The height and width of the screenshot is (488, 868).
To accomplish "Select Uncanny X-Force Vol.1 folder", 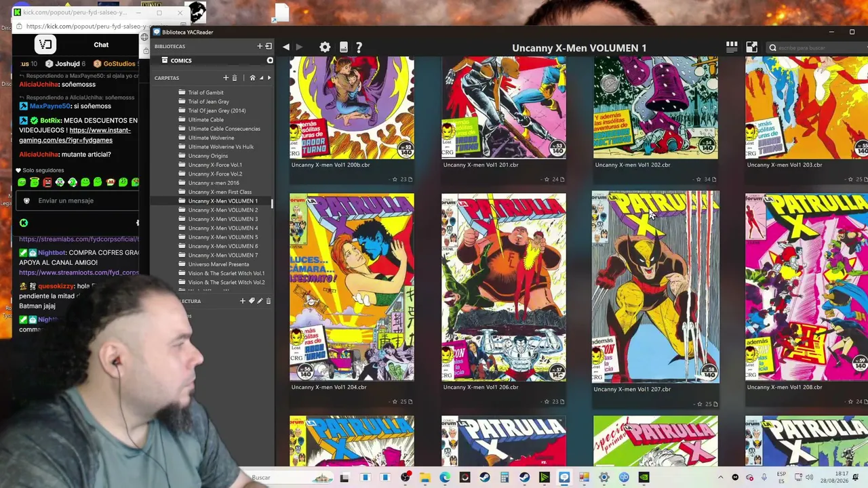I will click(x=215, y=165).
